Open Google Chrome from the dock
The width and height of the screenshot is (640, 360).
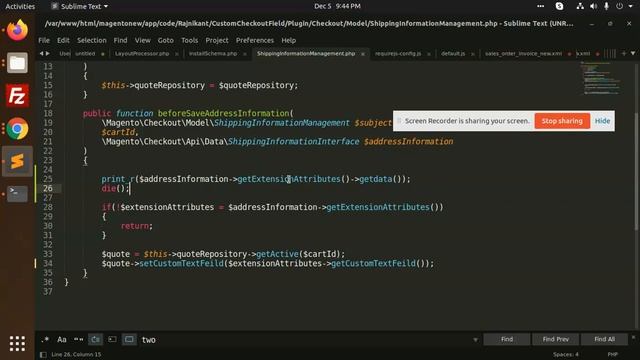pyautogui.click(x=17, y=129)
